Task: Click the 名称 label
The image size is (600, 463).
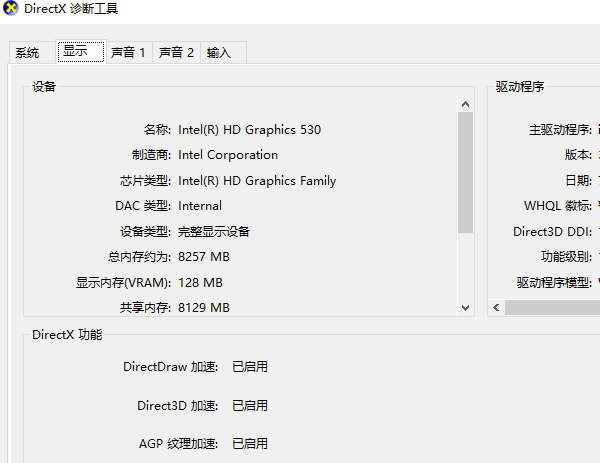Action: (157, 130)
